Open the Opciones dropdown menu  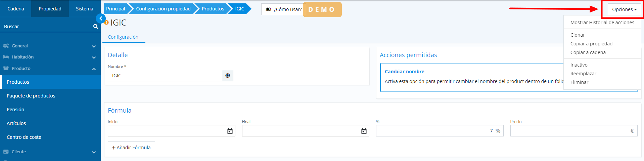[624, 9]
